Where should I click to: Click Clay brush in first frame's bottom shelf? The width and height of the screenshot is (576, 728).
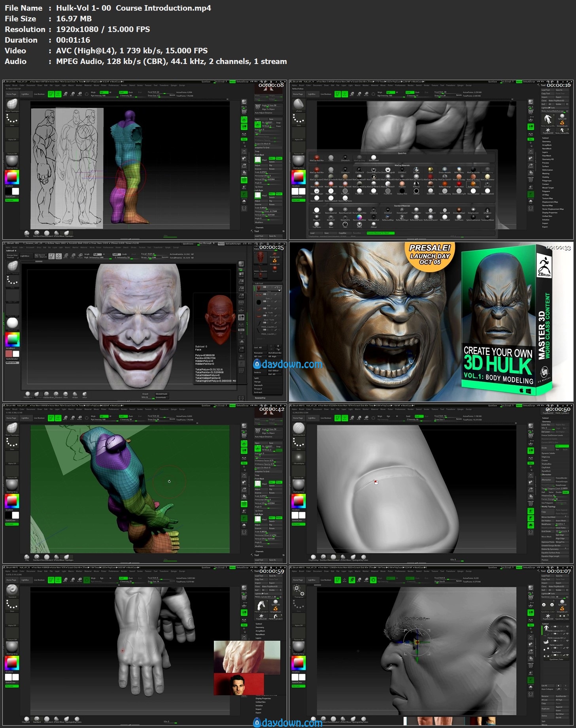[x=27, y=233]
